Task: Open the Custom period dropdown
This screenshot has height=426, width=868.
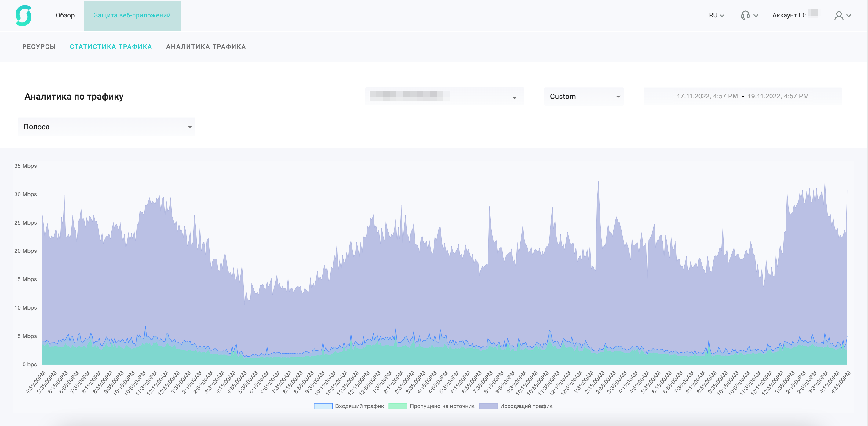Action: [584, 97]
